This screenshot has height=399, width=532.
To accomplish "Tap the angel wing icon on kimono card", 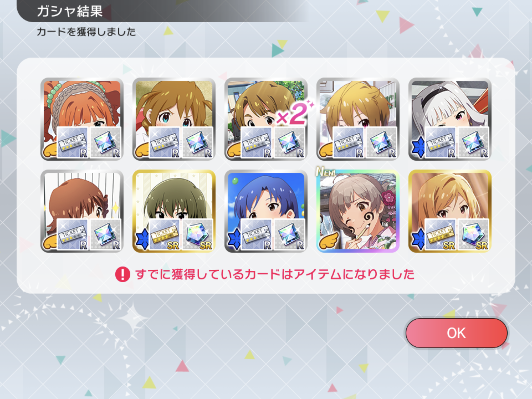I will pos(329,241).
